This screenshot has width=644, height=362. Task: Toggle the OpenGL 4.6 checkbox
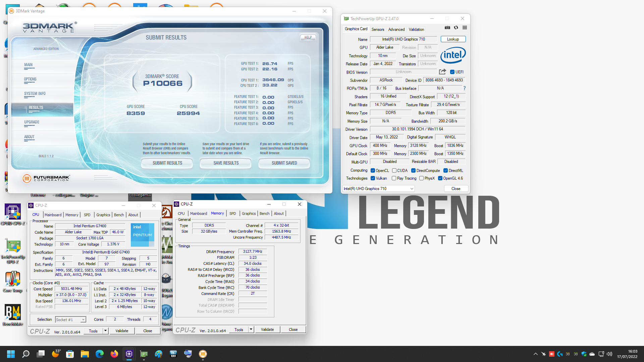(x=440, y=178)
